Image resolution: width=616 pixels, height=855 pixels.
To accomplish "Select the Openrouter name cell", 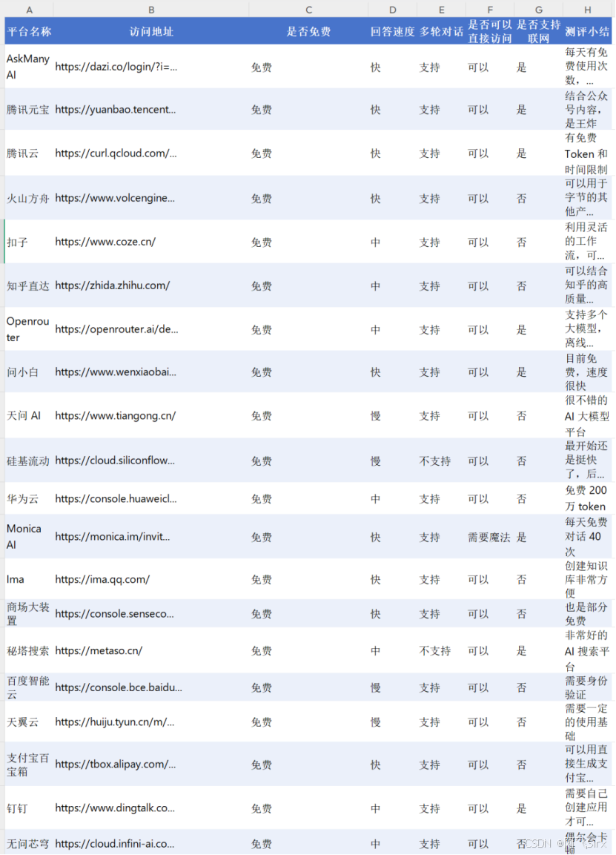I will tap(29, 329).
